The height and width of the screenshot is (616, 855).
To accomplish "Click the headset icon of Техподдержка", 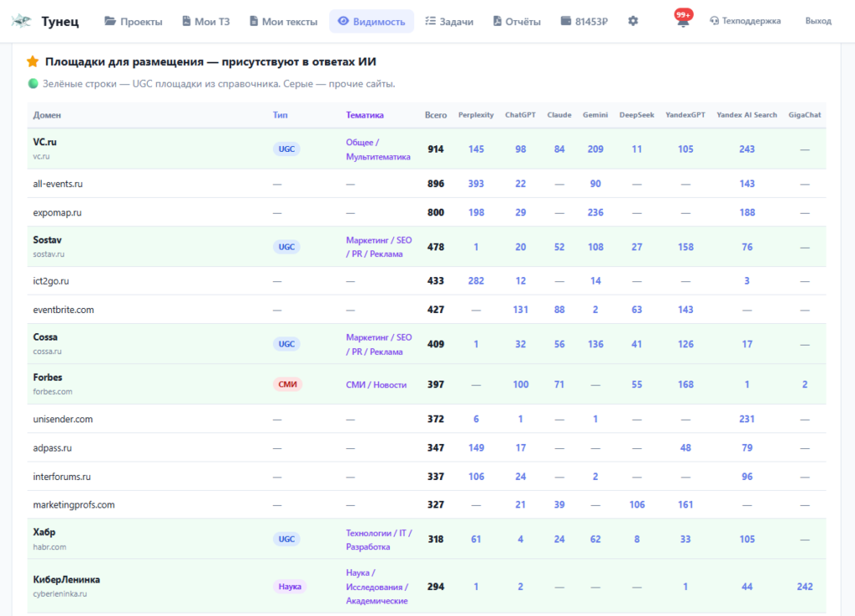I will point(715,21).
